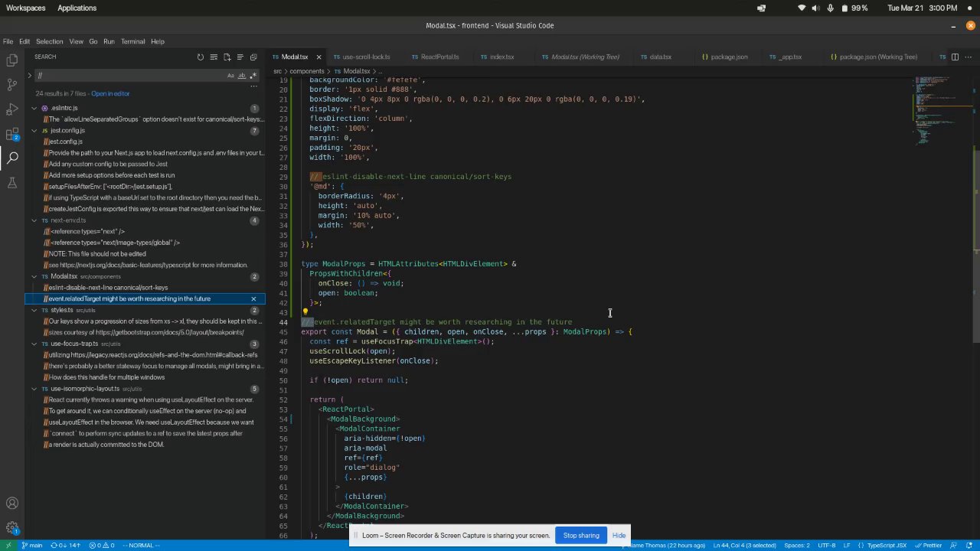Collapse the use-focus-trap.ts results group
The width and height of the screenshot is (980, 551).
34,344
